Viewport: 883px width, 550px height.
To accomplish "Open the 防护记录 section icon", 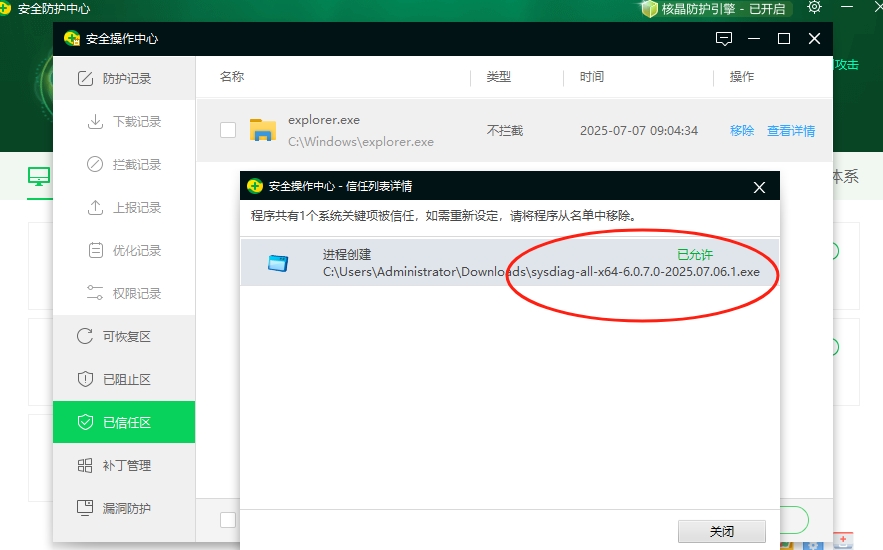I will 85,79.
